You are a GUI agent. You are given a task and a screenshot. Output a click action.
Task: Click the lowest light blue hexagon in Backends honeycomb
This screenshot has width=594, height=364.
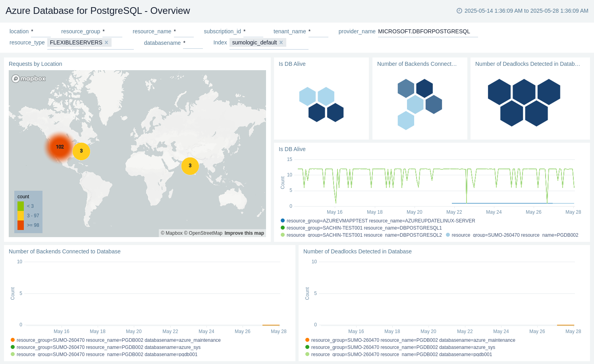click(406, 121)
